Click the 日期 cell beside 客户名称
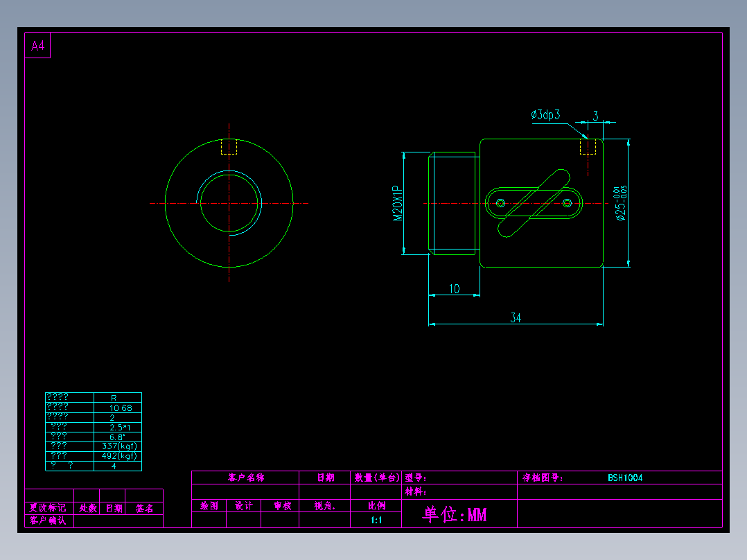 point(326,478)
